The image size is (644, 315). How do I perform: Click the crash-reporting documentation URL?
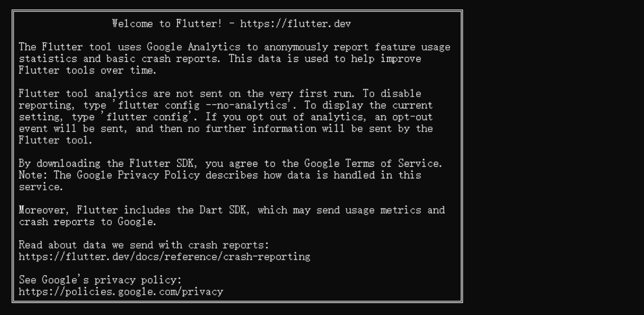[x=164, y=257]
